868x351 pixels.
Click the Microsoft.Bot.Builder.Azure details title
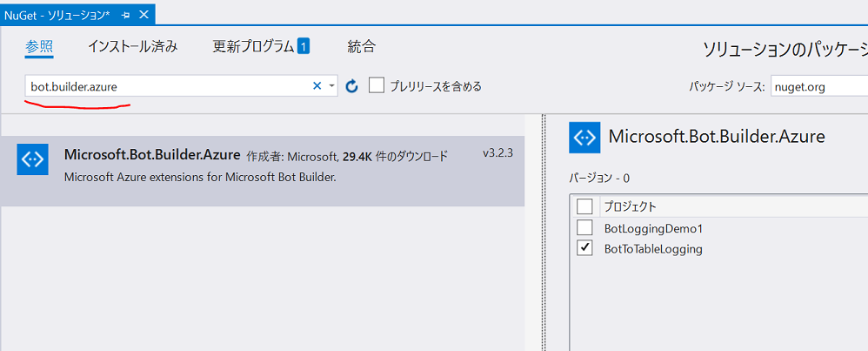click(x=717, y=137)
